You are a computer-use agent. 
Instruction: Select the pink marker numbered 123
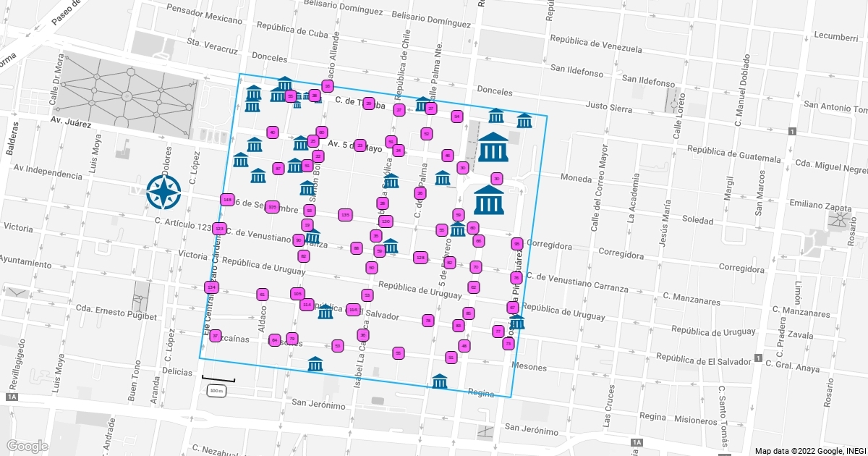[219, 229]
